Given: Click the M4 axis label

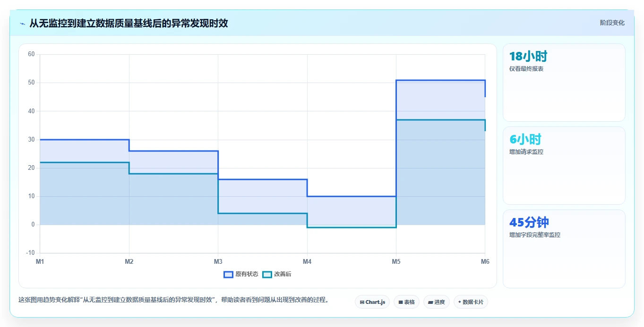Looking at the screenshot, I should point(307,261).
